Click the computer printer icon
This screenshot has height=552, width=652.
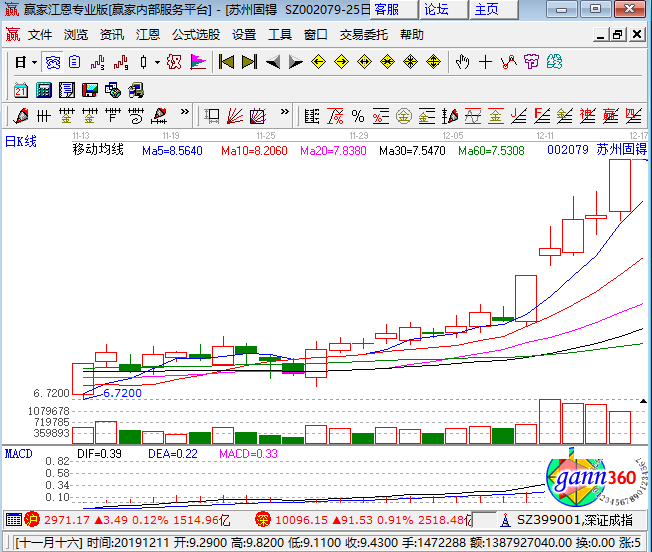(x=136, y=90)
